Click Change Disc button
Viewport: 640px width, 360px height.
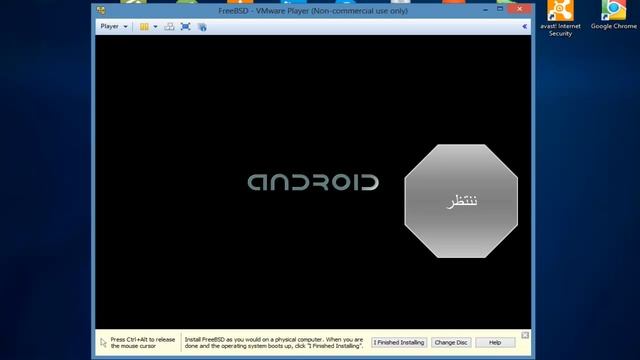[x=451, y=342]
